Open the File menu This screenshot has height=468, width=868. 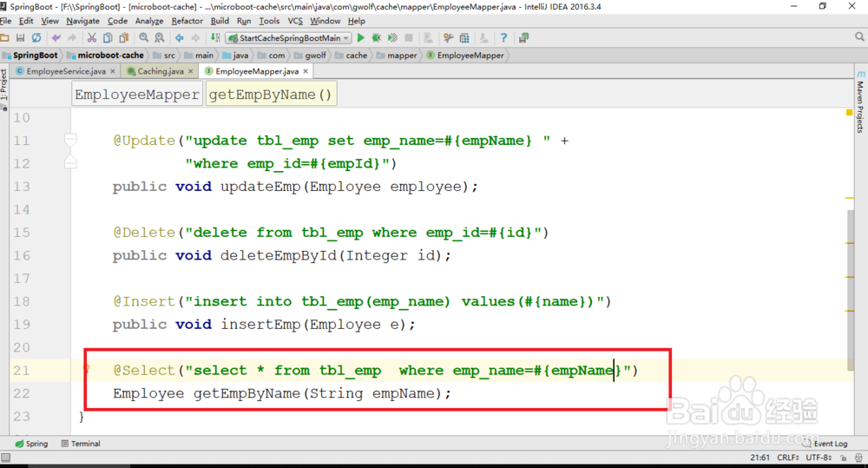click(x=5, y=21)
